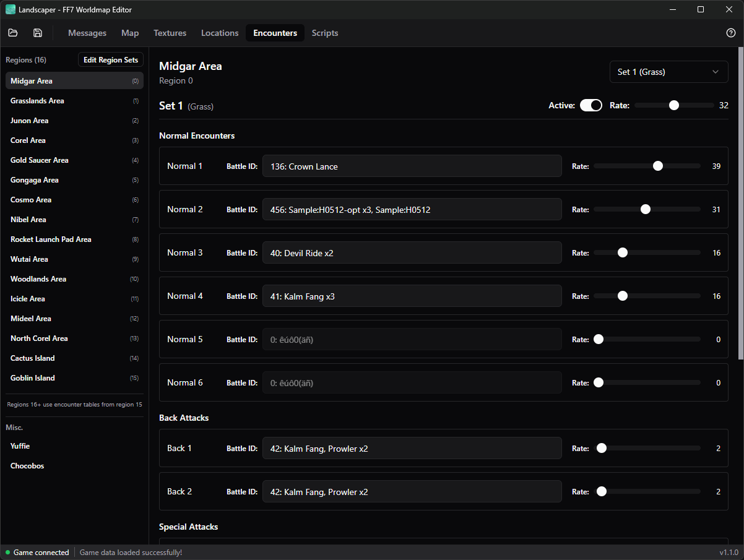Open the Chocobos misc encounters

74,466
